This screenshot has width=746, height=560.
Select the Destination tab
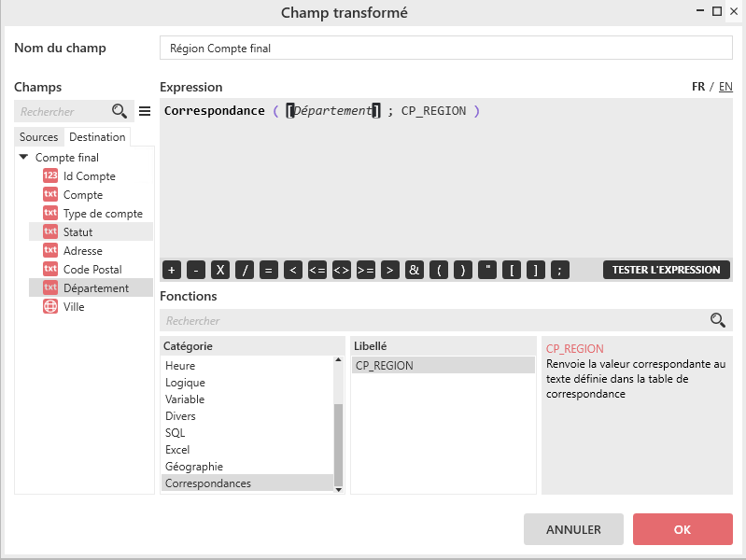coord(97,137)
